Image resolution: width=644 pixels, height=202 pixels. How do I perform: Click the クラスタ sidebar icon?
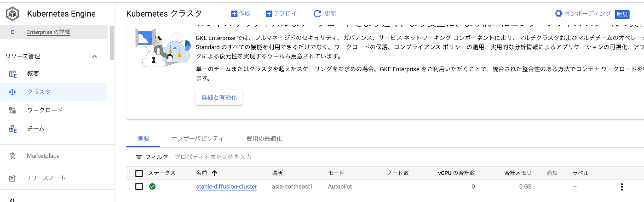12,92
